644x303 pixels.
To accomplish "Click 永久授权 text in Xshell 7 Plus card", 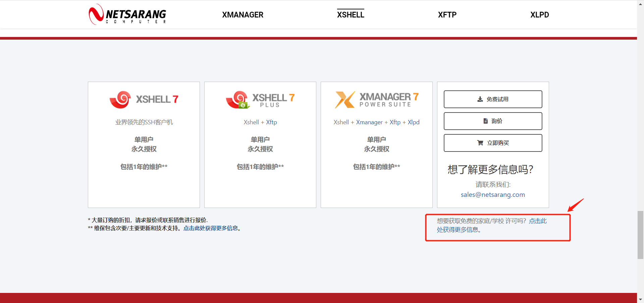I will point(260,149).
